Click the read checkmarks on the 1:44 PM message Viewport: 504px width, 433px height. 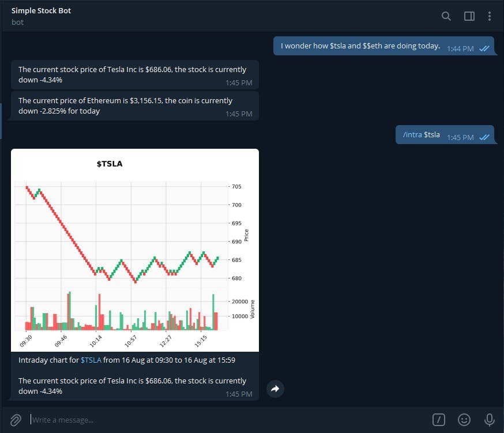pyautogui.click(x=484, y=49)
